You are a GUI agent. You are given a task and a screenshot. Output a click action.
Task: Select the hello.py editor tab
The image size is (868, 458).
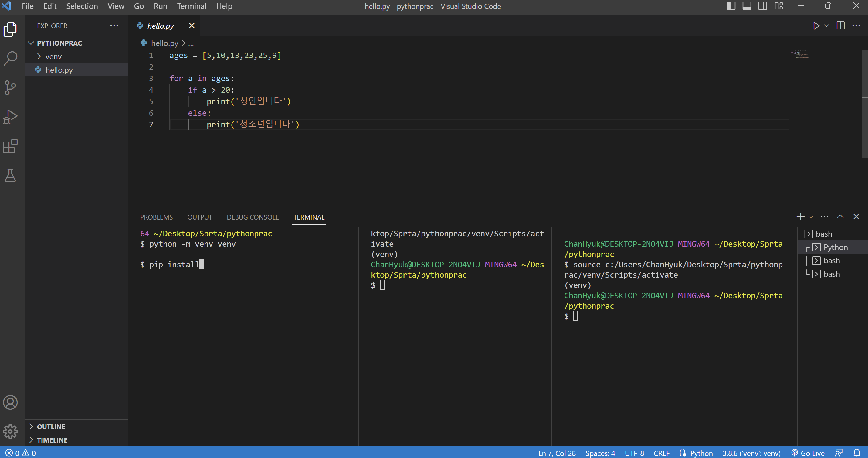pyautogui.click(x=160, y=26)
